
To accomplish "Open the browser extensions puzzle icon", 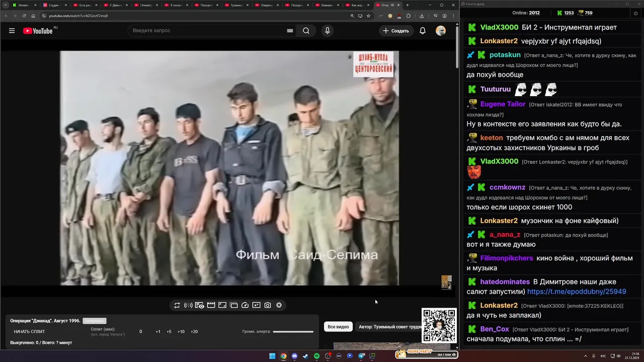I will point(409,16).
